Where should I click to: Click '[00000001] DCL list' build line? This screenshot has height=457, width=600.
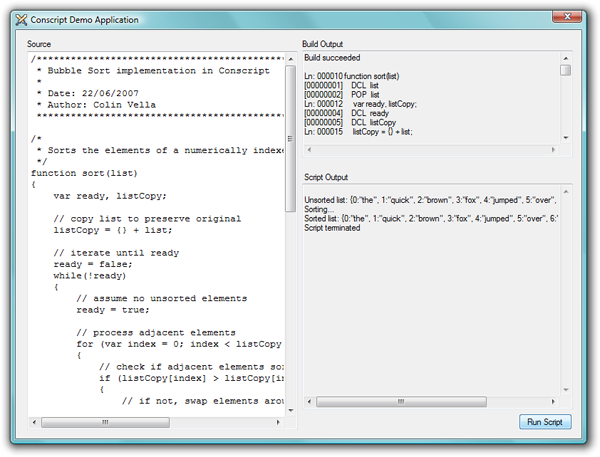coord(341,85)
